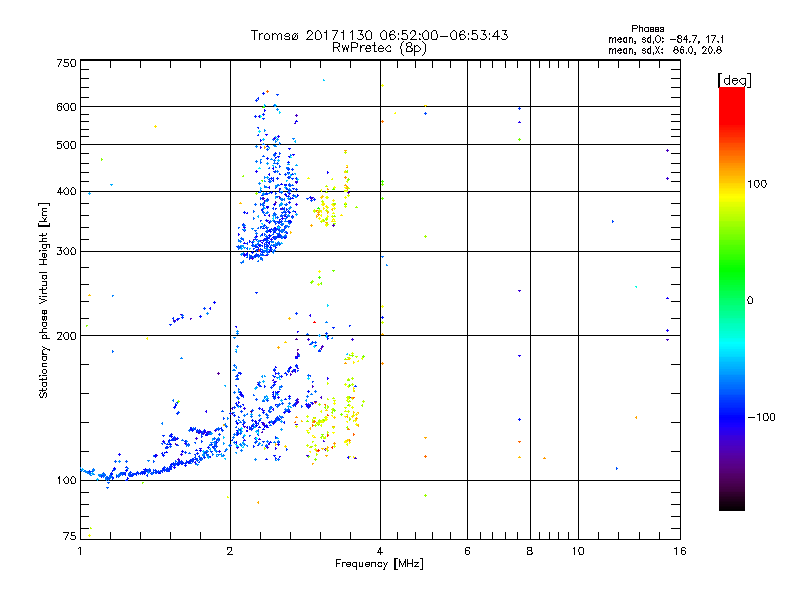Click the 'mean, sd,X: 86.0, 20.8' line
Viewport: 800px width, 600px height.
click(x=665, y=50)
